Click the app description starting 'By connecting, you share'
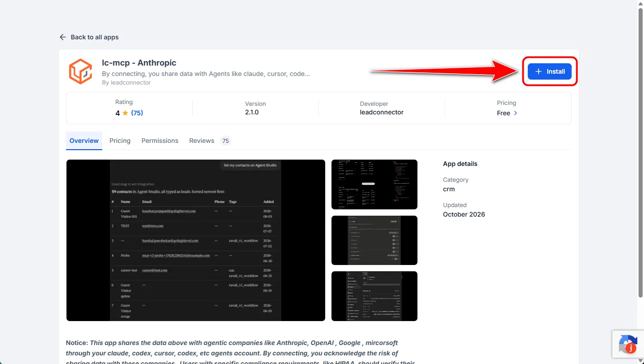The width and height of the screenshot is (644, 364). click(x=206, y=74)
